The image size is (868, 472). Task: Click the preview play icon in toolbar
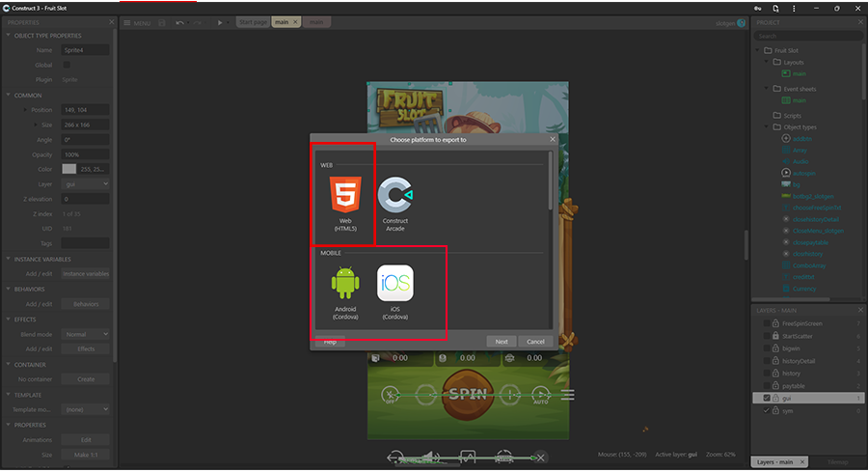tap(220, 22)
